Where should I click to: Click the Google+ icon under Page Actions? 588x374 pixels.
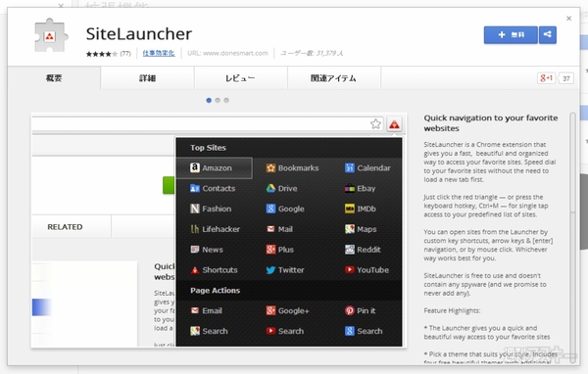point(270,310)
